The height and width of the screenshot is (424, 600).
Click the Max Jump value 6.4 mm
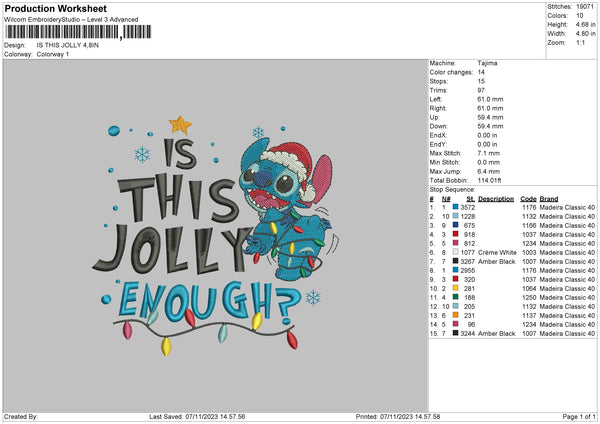click(x=489, y=171)
